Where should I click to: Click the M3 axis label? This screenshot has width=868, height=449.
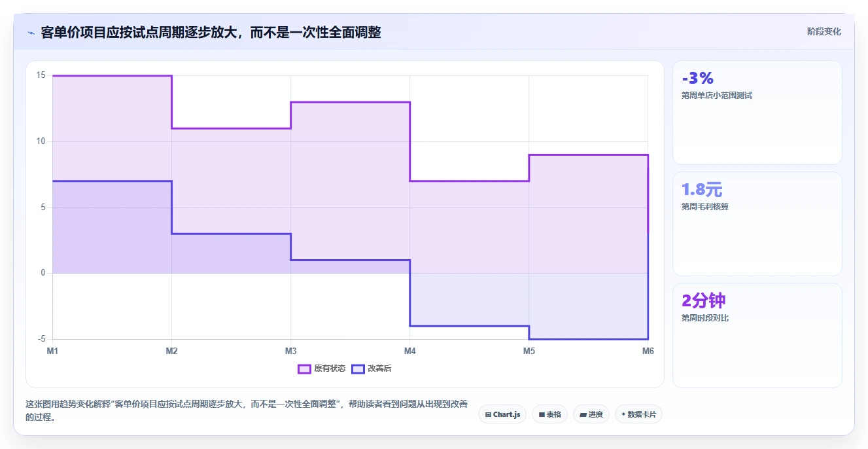click(290, 351)
